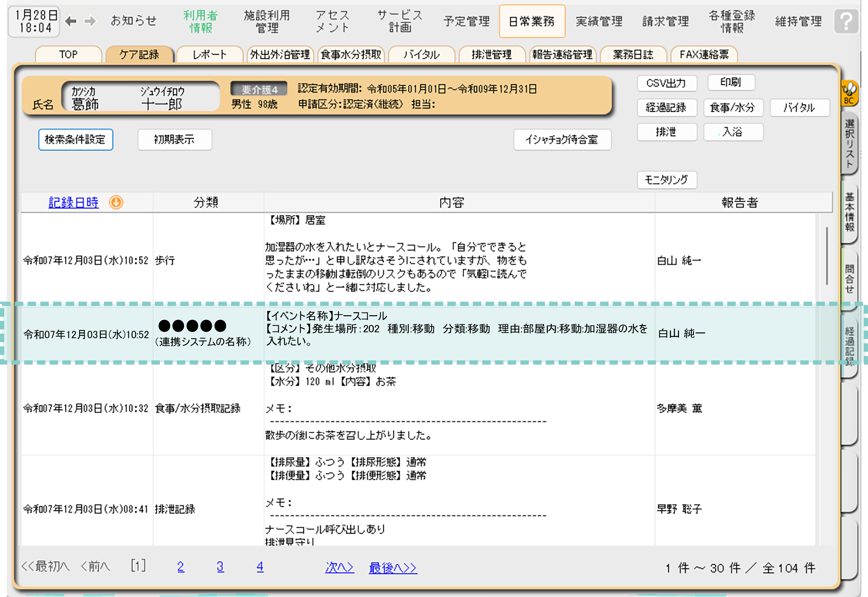The height and width of the screenshot is (597, 868).
Task: Click the 検索条件設定 button
Action: coord(75,139)
